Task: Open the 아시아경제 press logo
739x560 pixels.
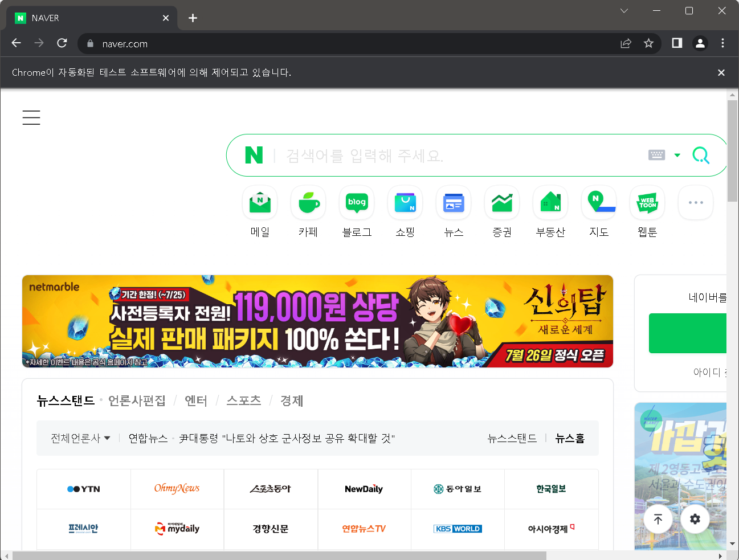Action: pyautogui.click(x=551, y=529)
